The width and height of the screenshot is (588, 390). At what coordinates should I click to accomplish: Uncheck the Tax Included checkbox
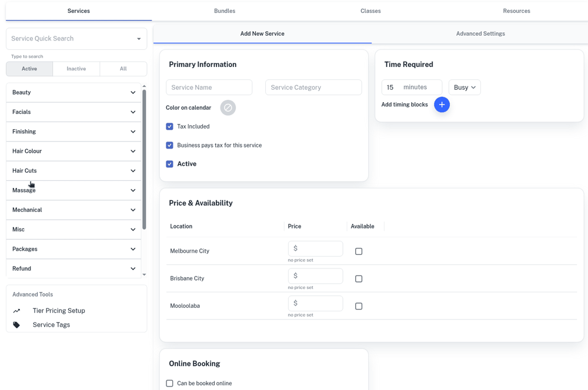tap(169, 126)
